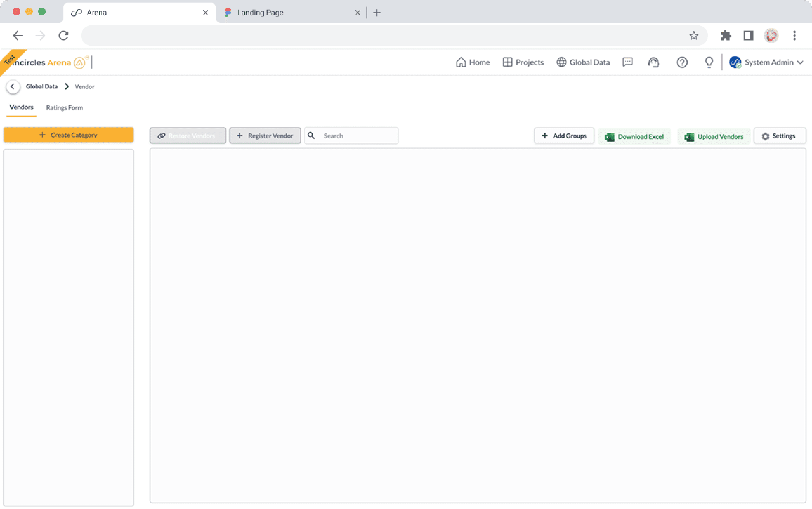Toggle the browser side panel icon
Image resolution: width=812 pixels, height=509 pixels.
[748, 35]
